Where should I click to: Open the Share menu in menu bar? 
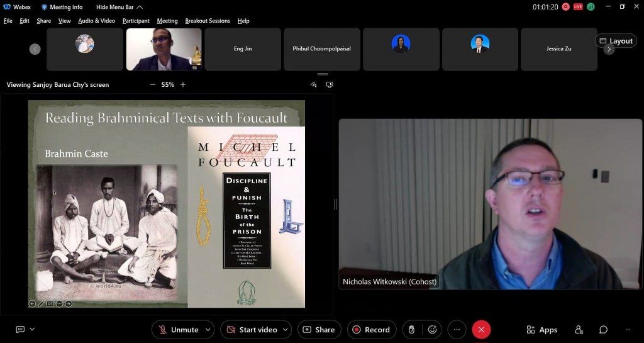pyautogui.click(x=44, y=21)
